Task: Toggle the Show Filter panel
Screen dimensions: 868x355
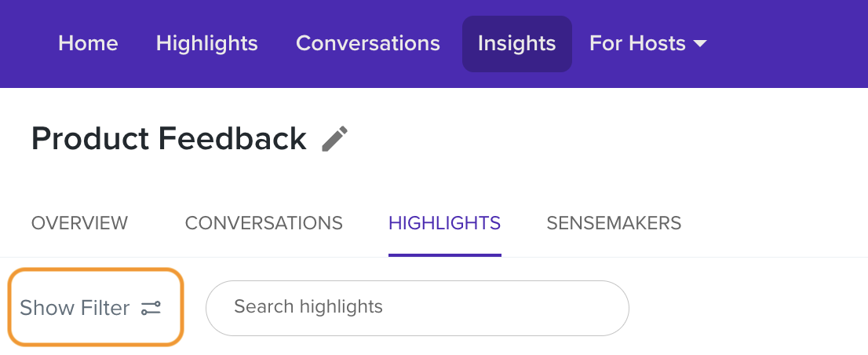Action: click(95, 307)
